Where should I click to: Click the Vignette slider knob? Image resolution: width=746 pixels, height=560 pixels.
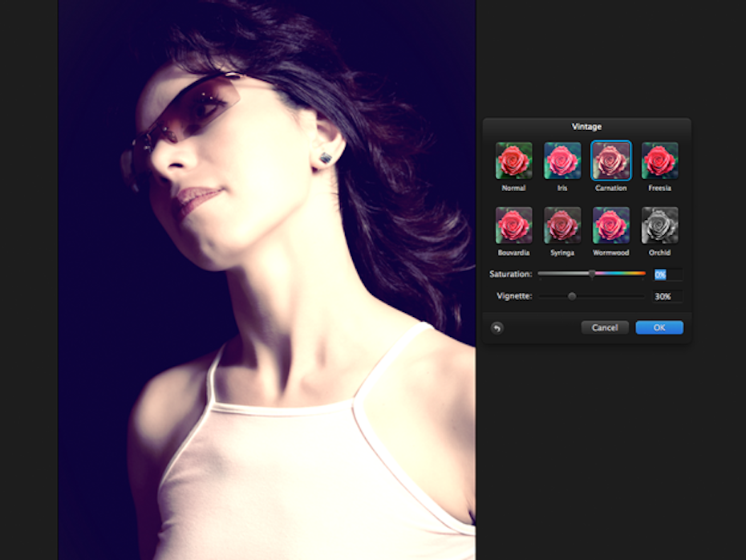pyautogui.click(x=572, y=296)
